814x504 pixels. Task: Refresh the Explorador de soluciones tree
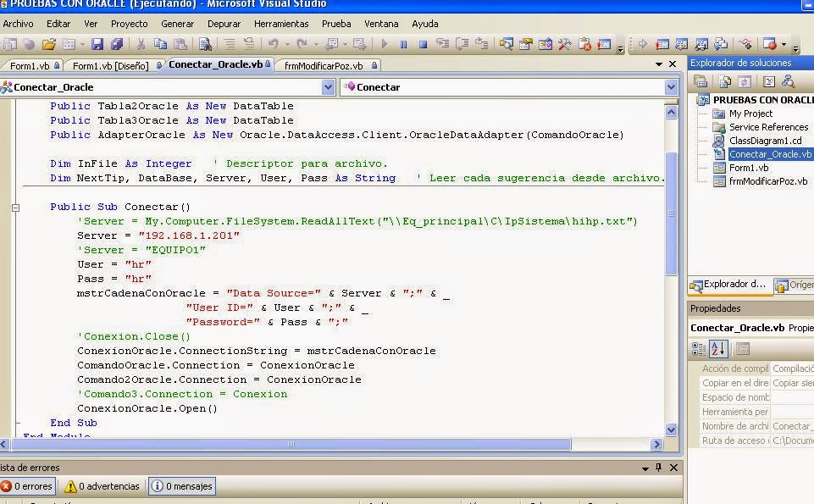[745, 81]
